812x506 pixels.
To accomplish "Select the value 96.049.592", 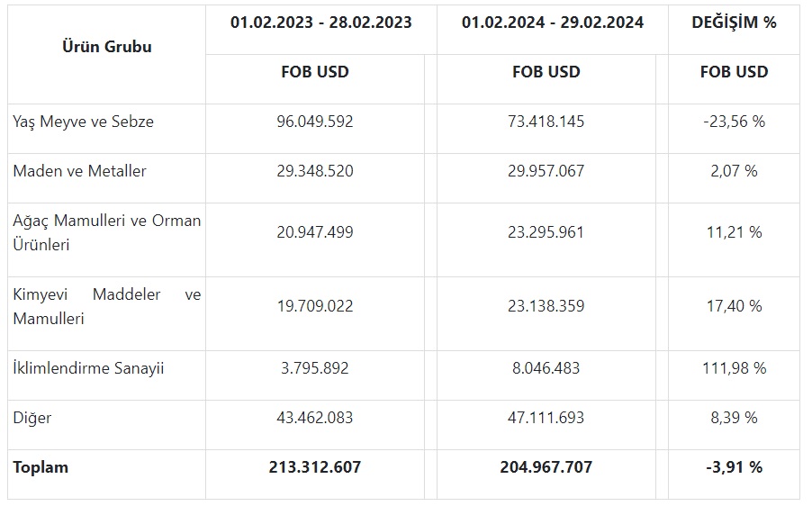I will click(x=315, y=122).
